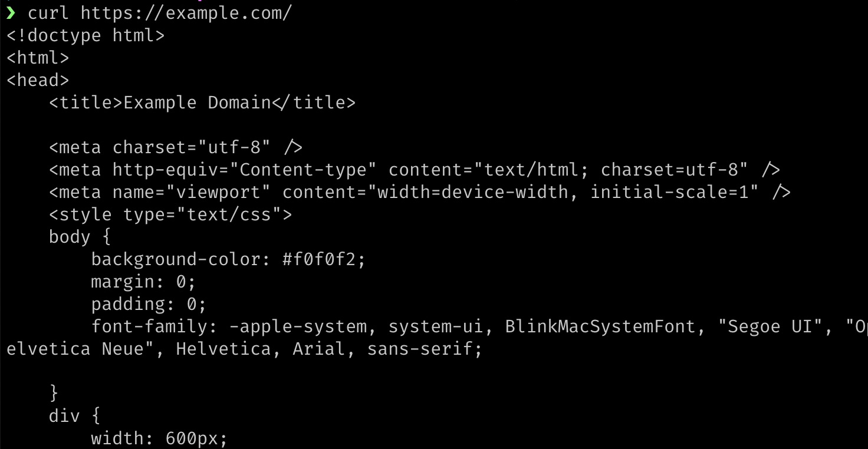Click the style type="text/css" tag
This screenshot has height=449, width=868.
point(170,214)
